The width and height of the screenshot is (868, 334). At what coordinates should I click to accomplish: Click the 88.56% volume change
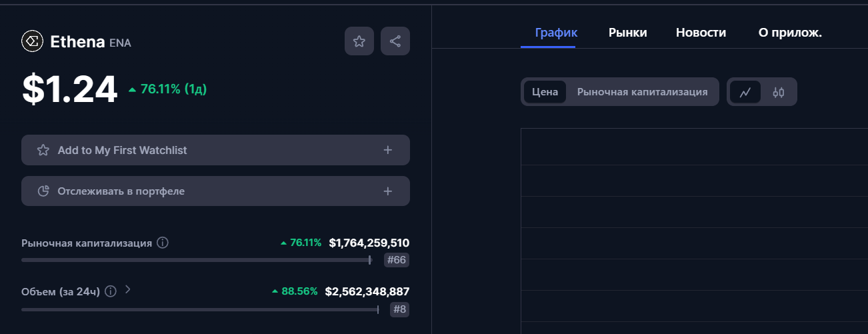pos(295,291)
